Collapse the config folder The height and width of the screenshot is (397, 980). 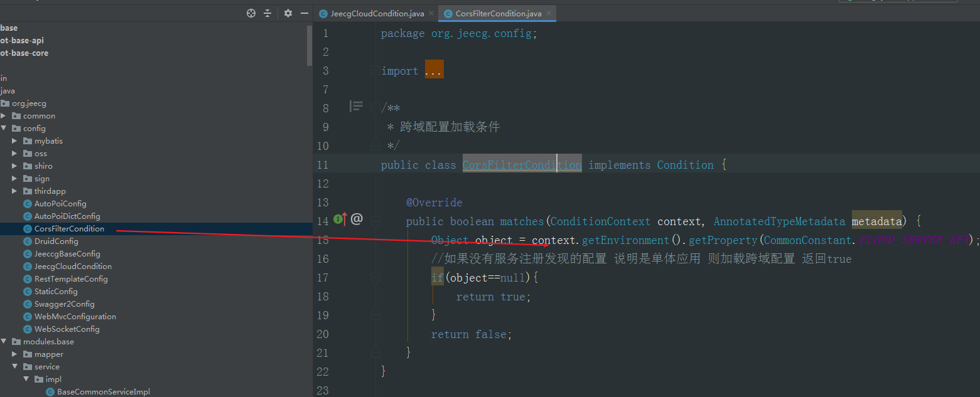click(x=3, y=129)
